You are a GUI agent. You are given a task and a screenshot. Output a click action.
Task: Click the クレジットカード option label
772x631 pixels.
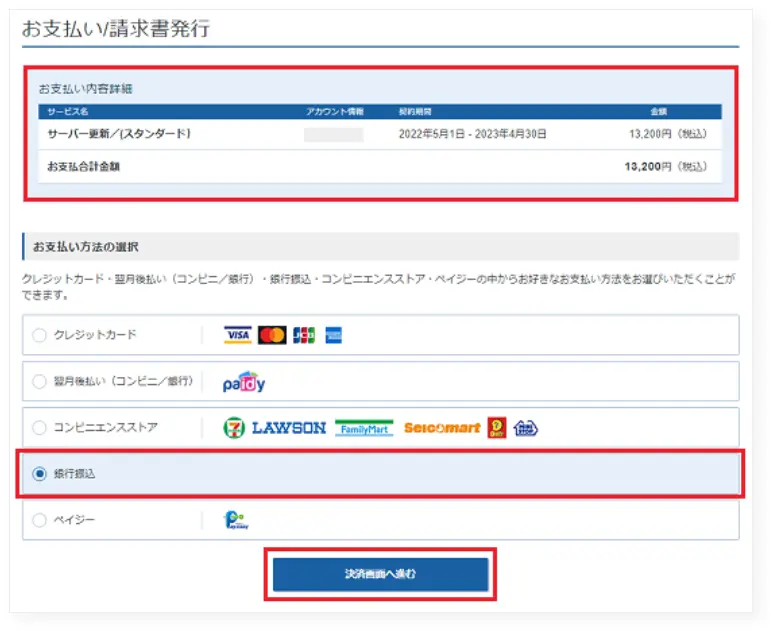95,335
